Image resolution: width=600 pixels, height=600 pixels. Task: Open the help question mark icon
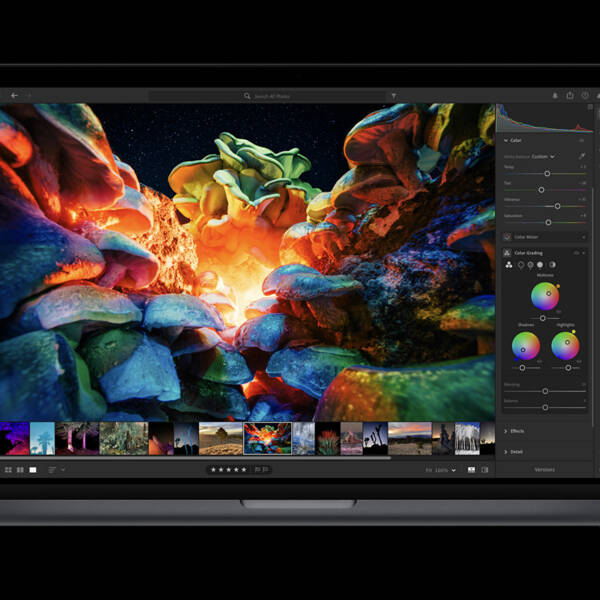(x=585, y=96)
